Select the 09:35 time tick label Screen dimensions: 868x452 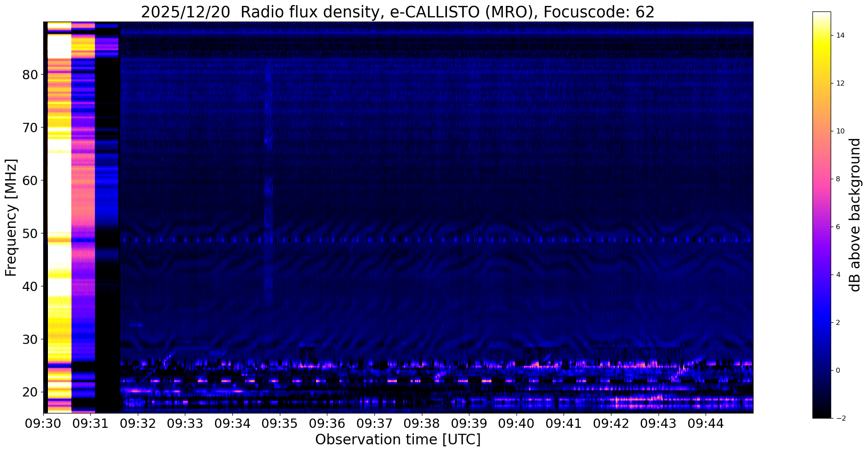279,424
